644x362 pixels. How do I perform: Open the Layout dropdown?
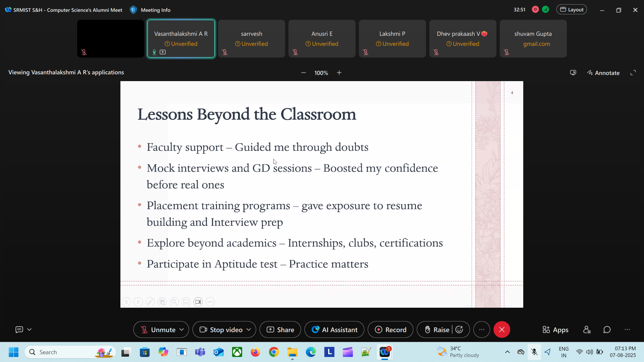[572, 10]
